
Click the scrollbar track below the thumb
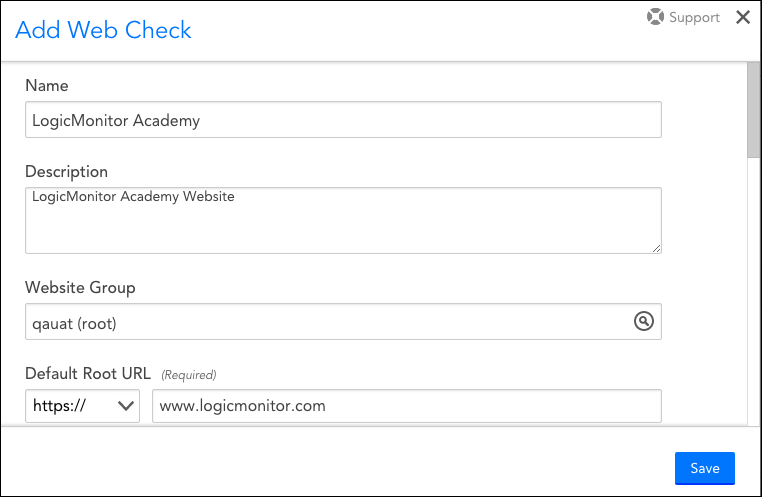point(753,300)
